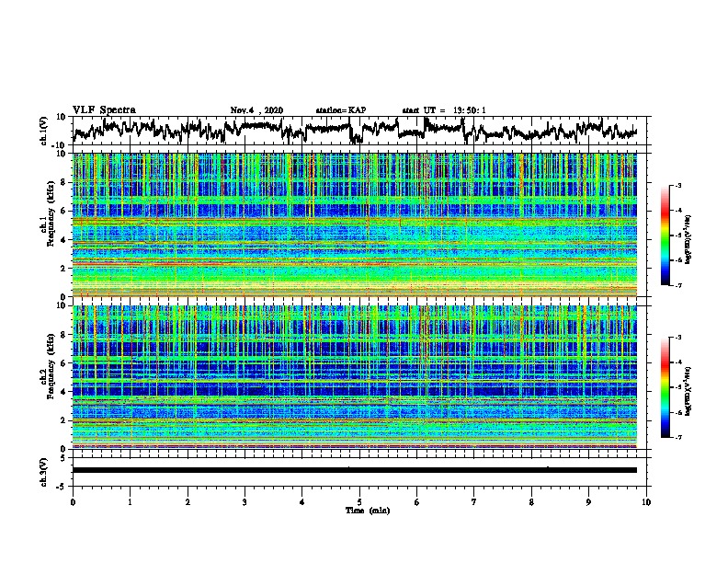The width and height of the screenshot is (728, 563).
Task: Click the ch.2 spectrogram "4" kHz tick label
Action: (x=63, y=392)
